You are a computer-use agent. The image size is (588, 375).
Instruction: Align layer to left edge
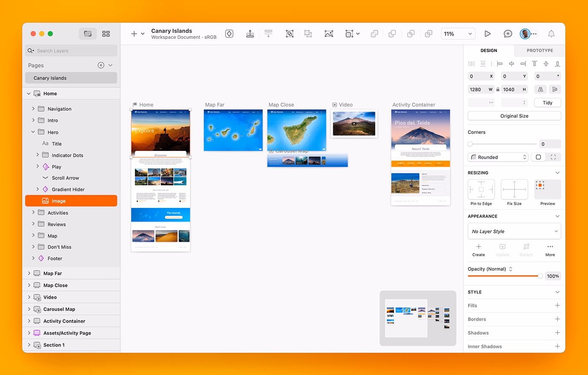click(500, 63)
